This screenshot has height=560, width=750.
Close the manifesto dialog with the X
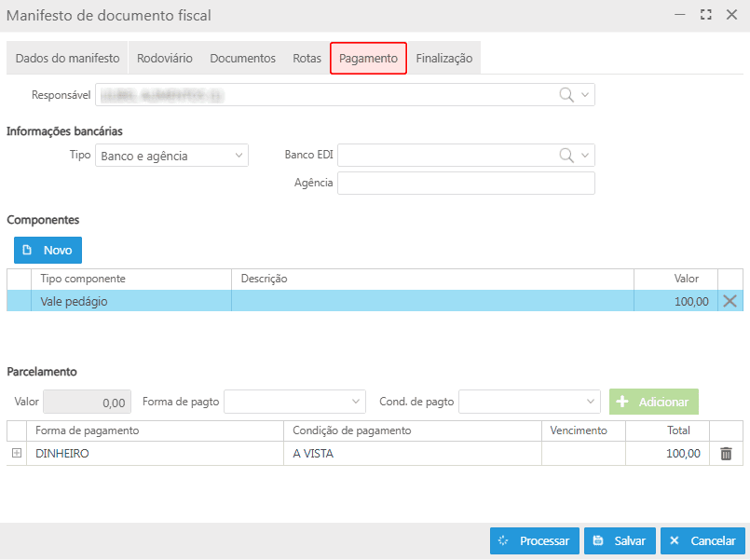point(730,15)
